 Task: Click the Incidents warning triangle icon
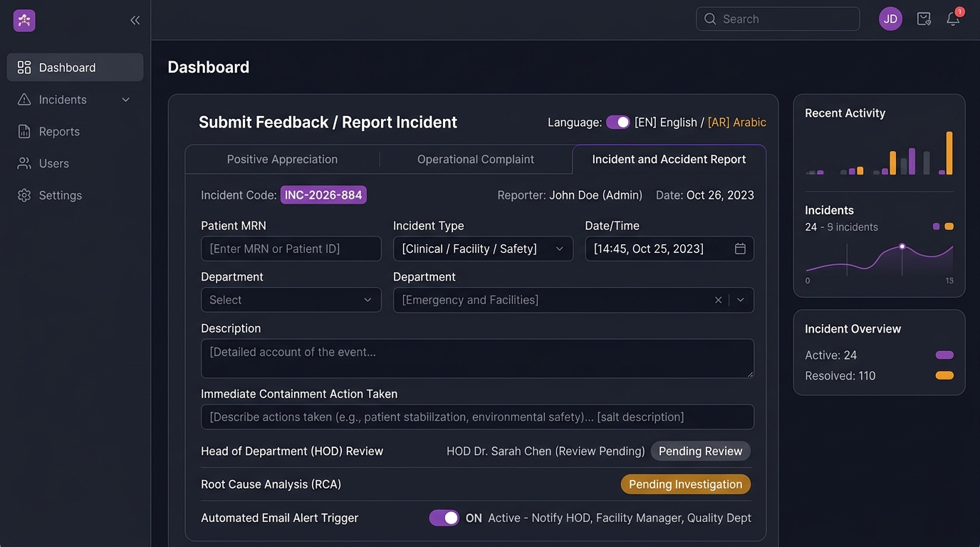coord(24,100)
